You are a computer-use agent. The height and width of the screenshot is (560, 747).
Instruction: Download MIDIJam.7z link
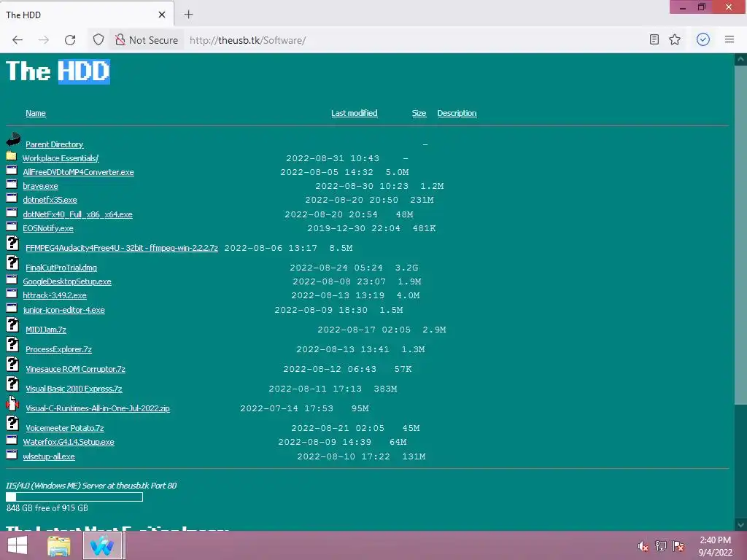tap(46, 330)
